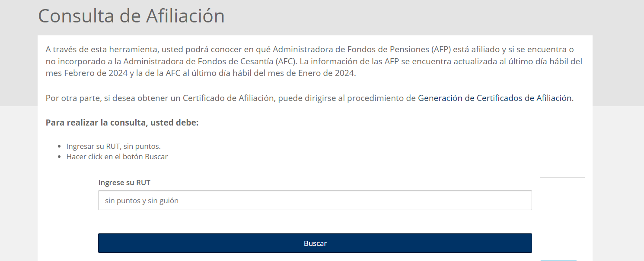Click the 'Ingresar su RUT, sin puntos' list item
The image size is (644, 261).
coord(113,146)
